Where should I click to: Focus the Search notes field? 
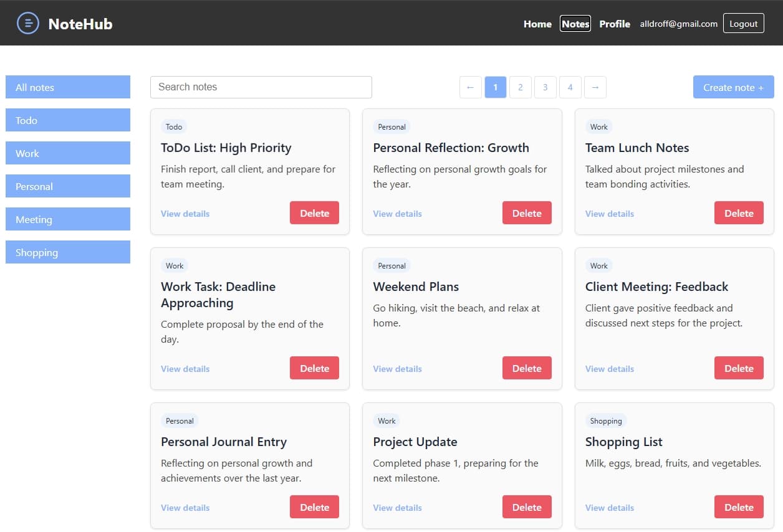261,87
